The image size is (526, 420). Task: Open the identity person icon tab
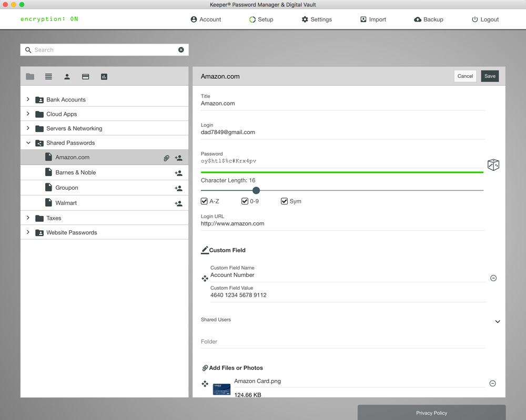tap(67, 77)
